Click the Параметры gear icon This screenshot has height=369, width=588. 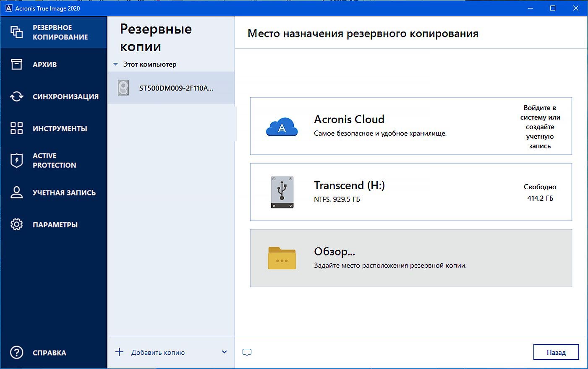tap(16, 224)
